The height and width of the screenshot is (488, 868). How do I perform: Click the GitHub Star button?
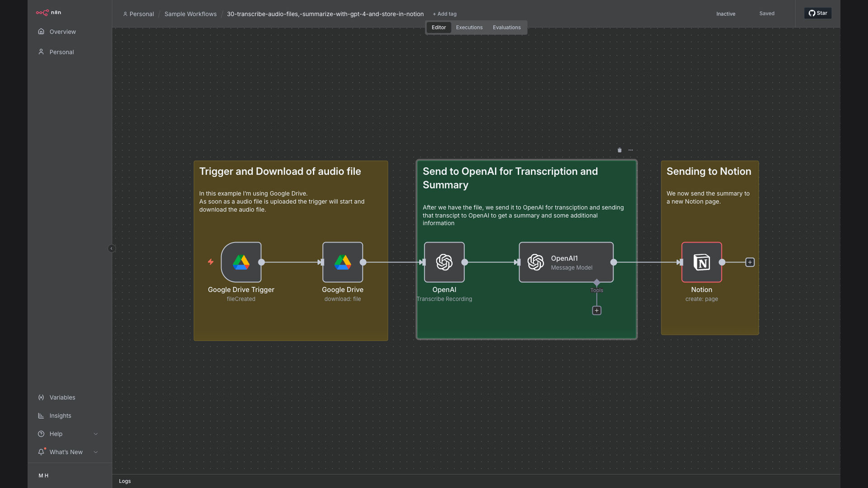point(818,13)
